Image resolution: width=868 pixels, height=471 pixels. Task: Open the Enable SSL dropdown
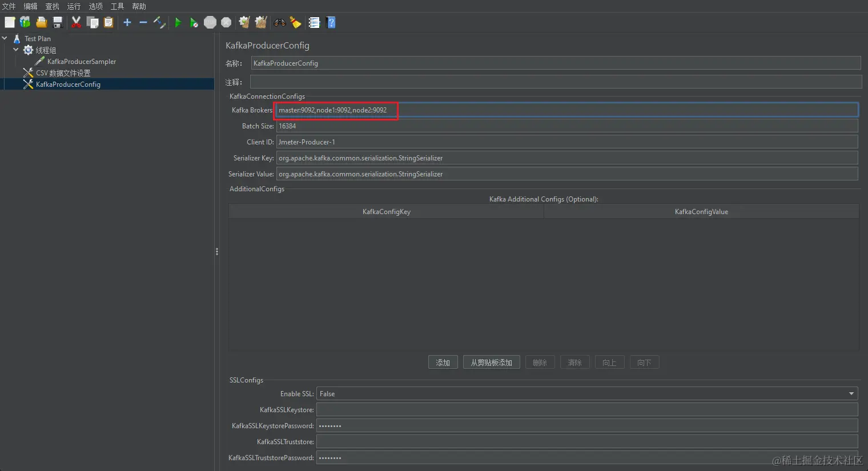587,393
